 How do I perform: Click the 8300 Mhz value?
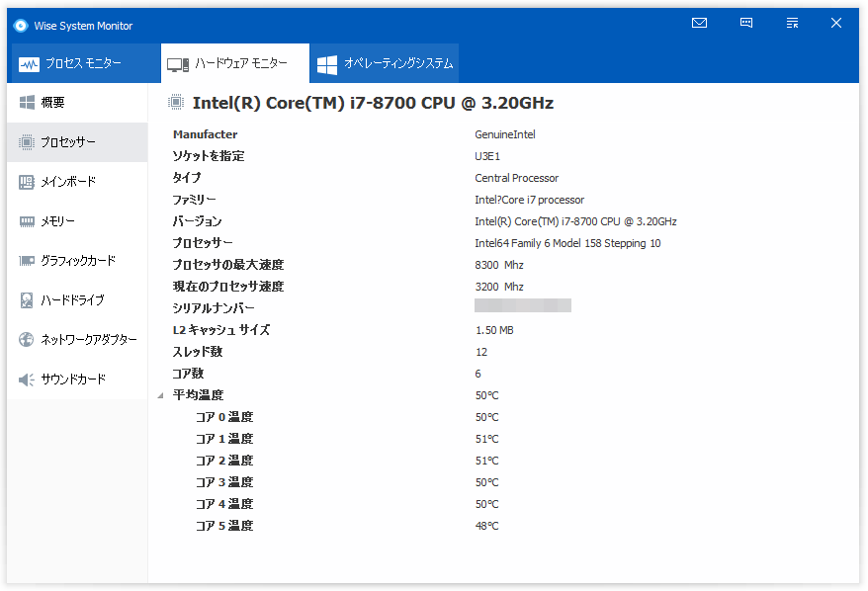499,265
